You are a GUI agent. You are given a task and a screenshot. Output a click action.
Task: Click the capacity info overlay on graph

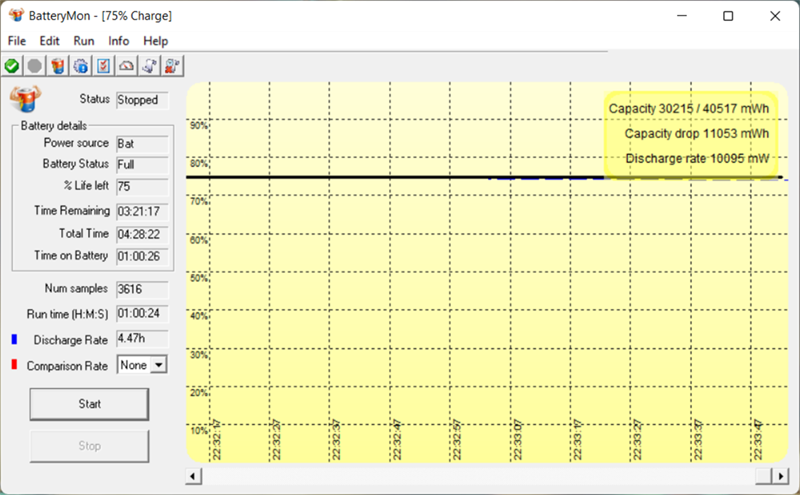(x=689, y=133)
